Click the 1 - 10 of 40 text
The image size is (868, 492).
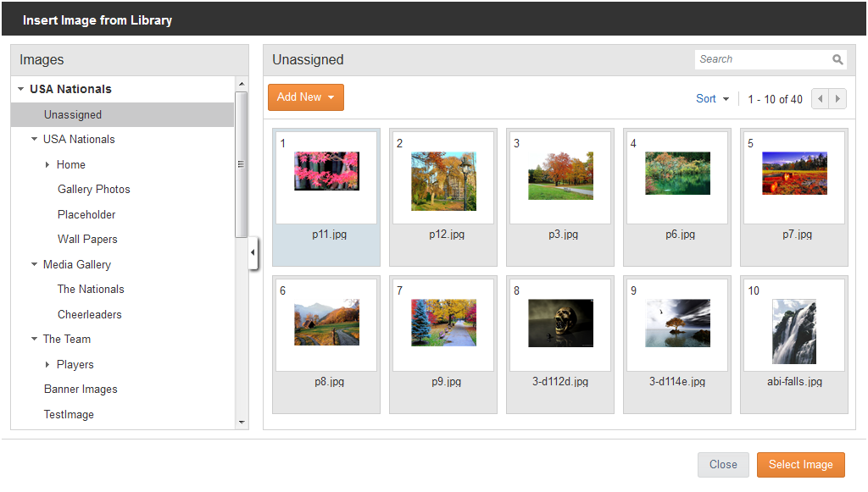(775, 100)
